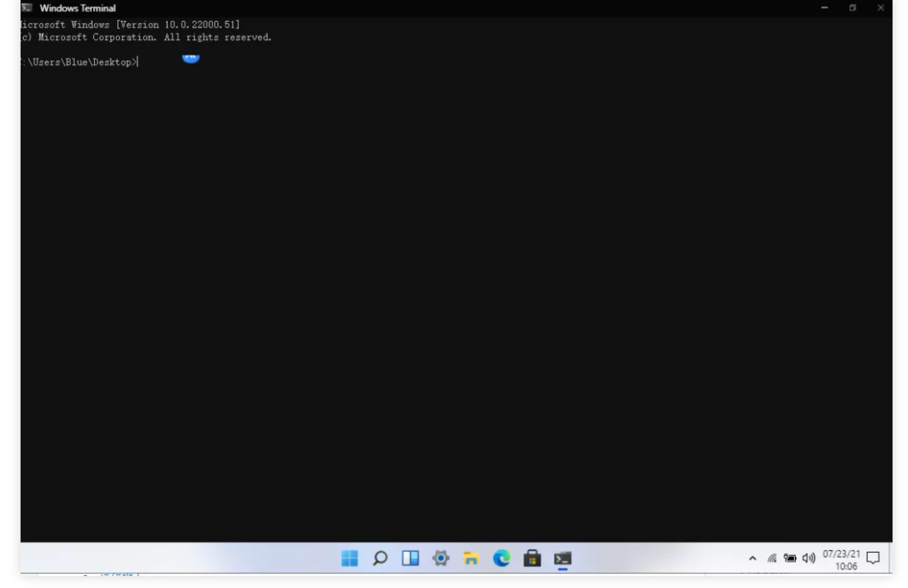Expand hidden system tray icons
This screenshot has width=908, height=588.
click(x=752, y=558)
